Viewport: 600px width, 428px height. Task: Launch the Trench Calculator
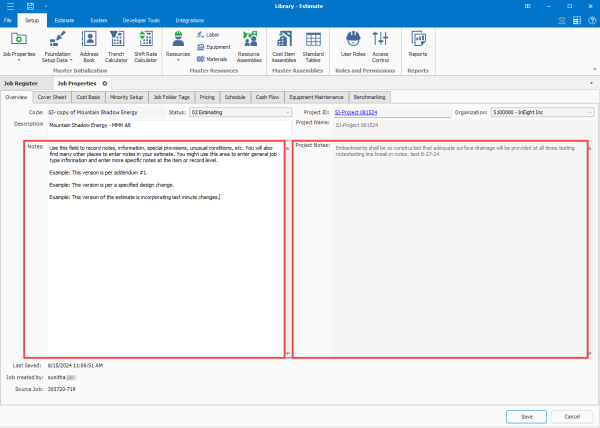[118, 39]
